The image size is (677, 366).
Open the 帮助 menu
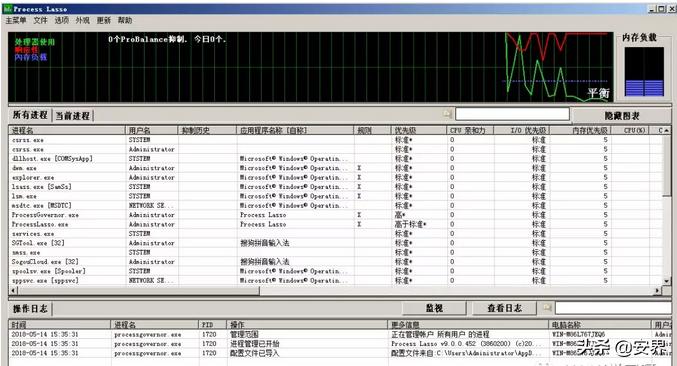coord(125,20)
